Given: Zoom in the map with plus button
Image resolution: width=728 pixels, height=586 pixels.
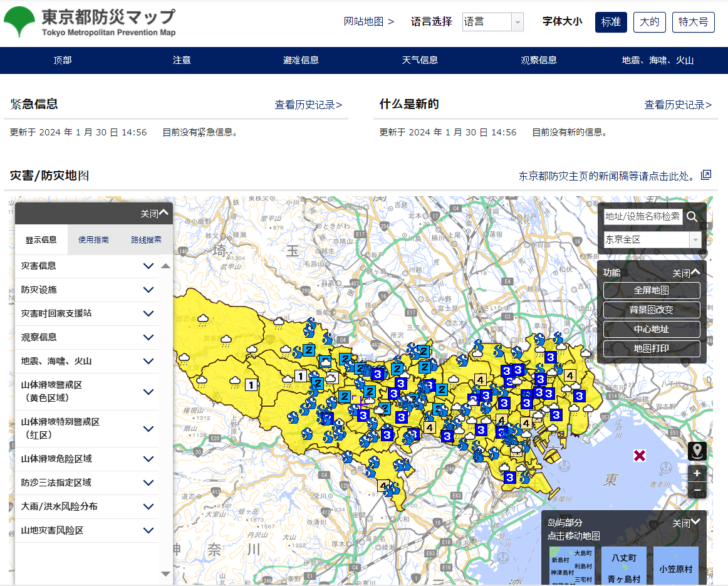Looking at the screenshot, I should pyautogui.click(x=697, y=474).
